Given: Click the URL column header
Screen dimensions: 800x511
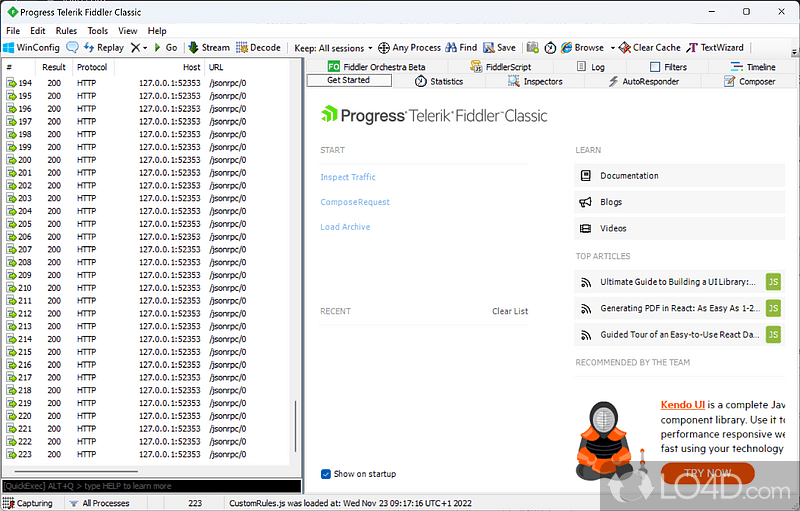Looking at the screenshot, I should pos(247,67).
